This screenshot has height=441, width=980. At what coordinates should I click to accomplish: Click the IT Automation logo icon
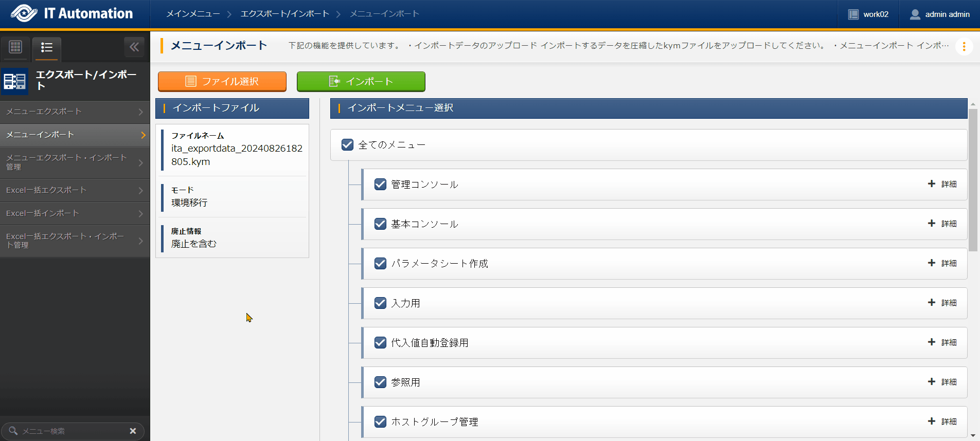click(x=24, y=13)
